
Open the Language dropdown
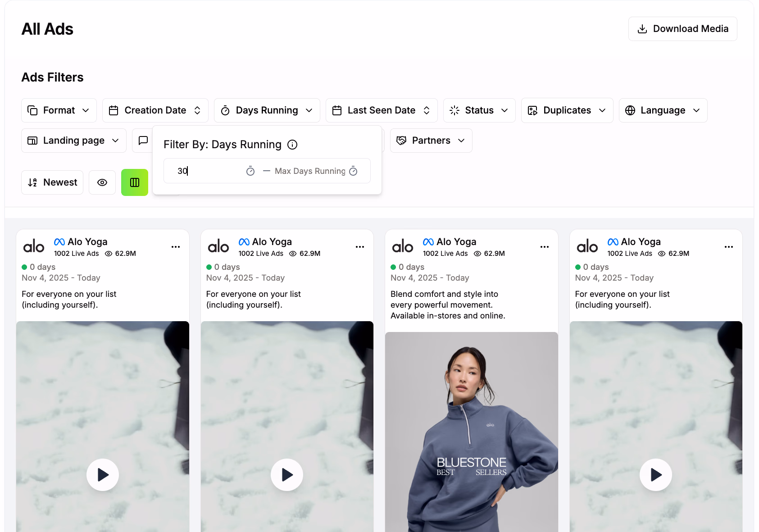[x=663, y=110]
